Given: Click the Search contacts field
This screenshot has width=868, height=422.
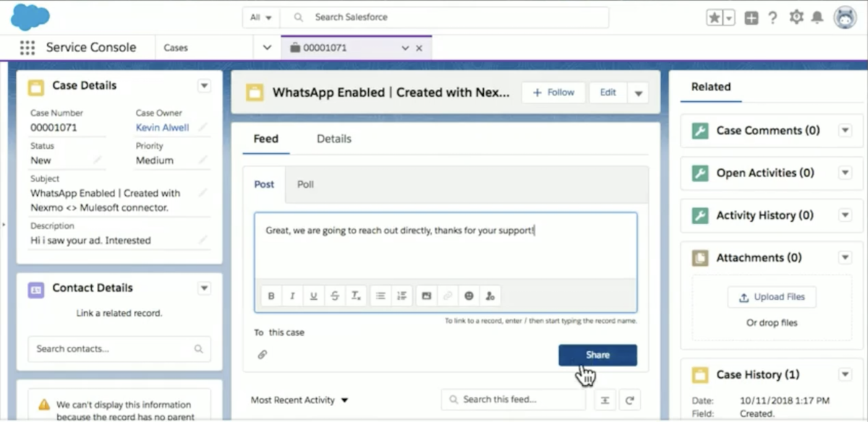Looking at the screenshot, I should pos(119,348).
